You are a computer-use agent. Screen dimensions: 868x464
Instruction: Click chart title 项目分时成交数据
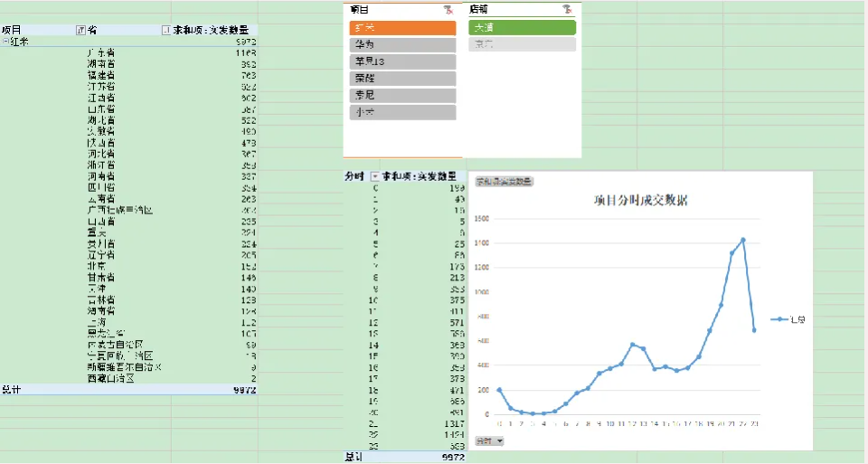[640, 201]
